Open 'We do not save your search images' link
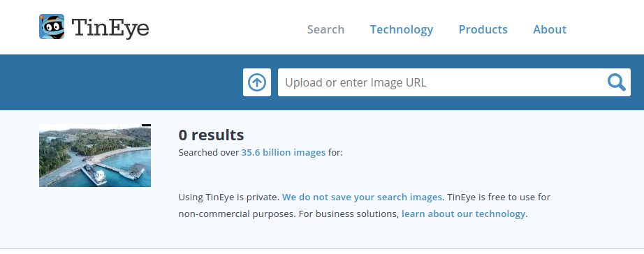644x254 pixels. pos(362,197)
